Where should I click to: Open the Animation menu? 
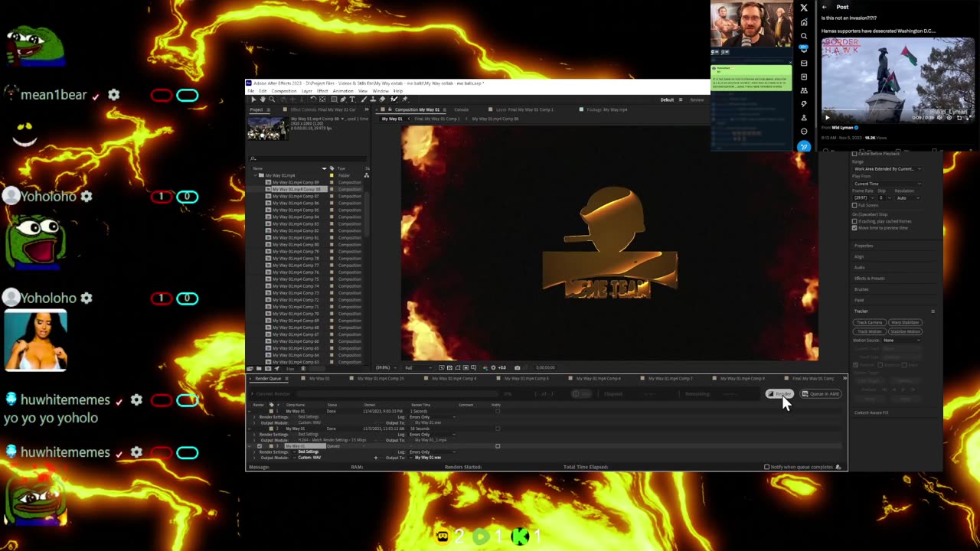pyautogui.click(x=343, y=91)
